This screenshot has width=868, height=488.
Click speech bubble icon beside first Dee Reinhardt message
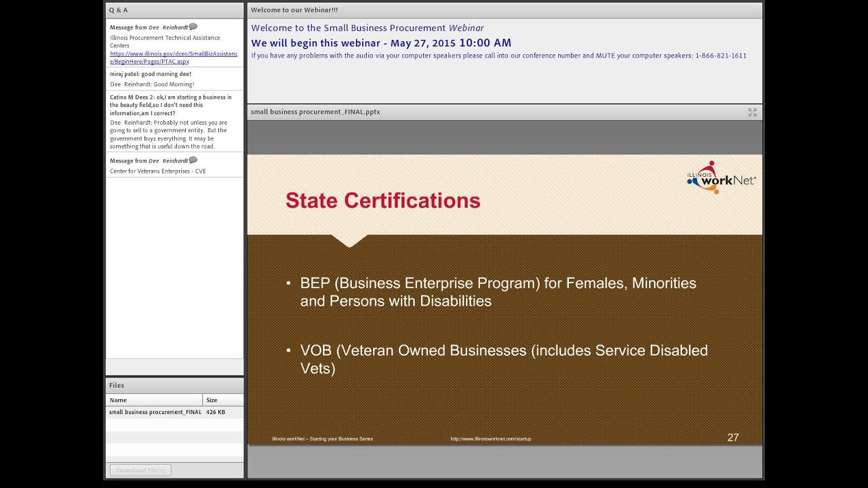(x=193, y=27)
